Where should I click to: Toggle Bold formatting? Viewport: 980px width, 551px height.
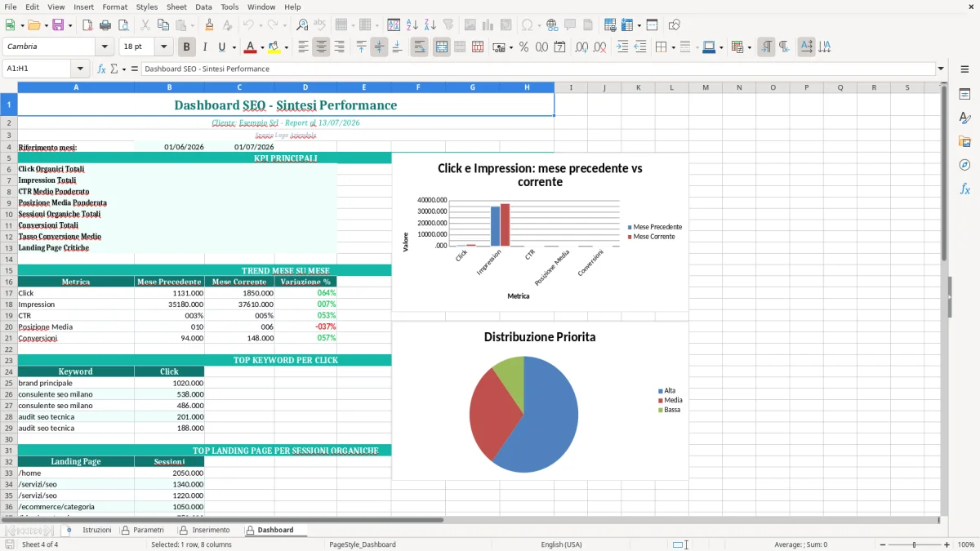click(187, 47)
